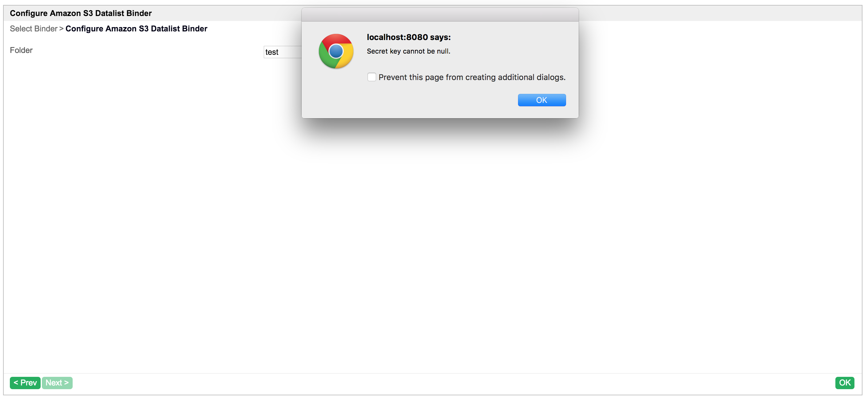Click the Prevent this page label text
Viewport: 868px width, 399px height.
[x=472, y=77]
